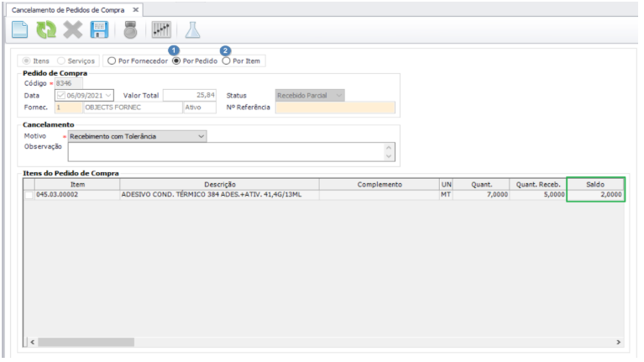Open the Status dropdown
The image size is (644, 362).
coord(338,96)
